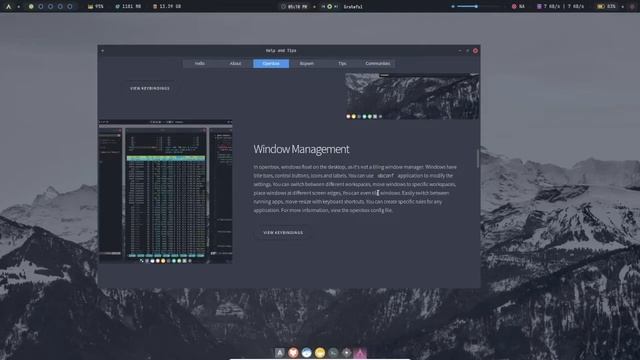This screenshot has height=360, width=640.
Task: Click the battery percentage indicator
Action: pyautogui.click(x=607, y=7)
